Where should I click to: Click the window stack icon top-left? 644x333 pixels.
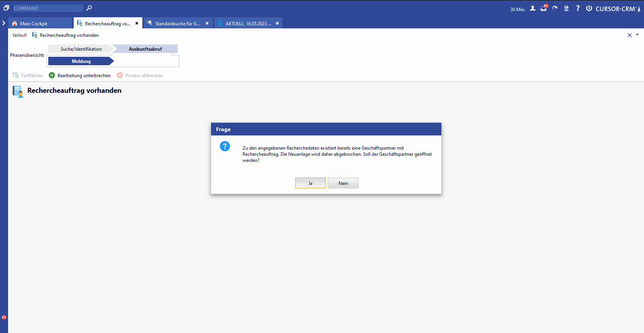point(6,8)
